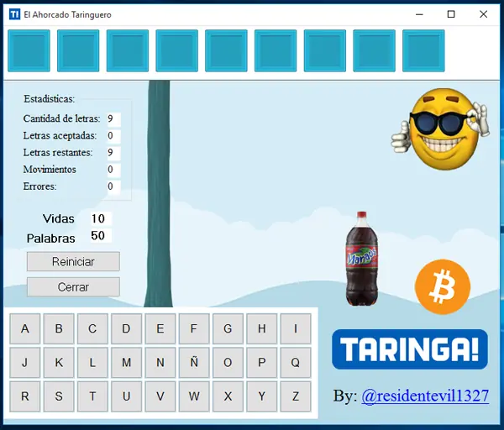Select the P letter button
The image size is (504, 430).
pyautogui.click(x=261, y=363)
